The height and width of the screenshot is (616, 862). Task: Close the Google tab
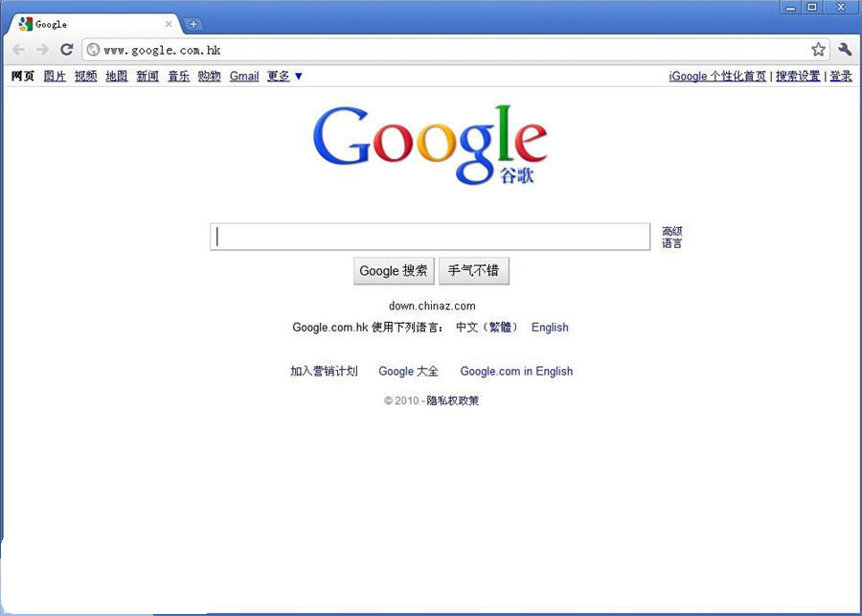pyautogui.click(x=169, y=24)
